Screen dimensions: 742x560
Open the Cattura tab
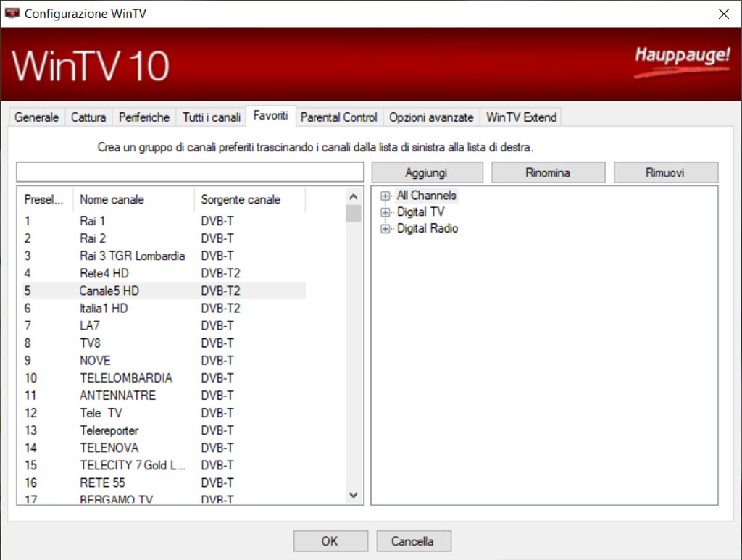[88, 117]
